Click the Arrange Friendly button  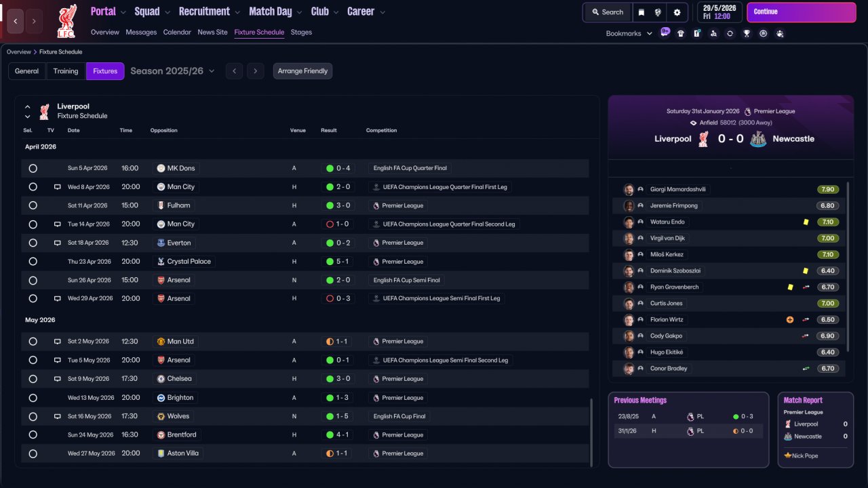pos(302,71)
